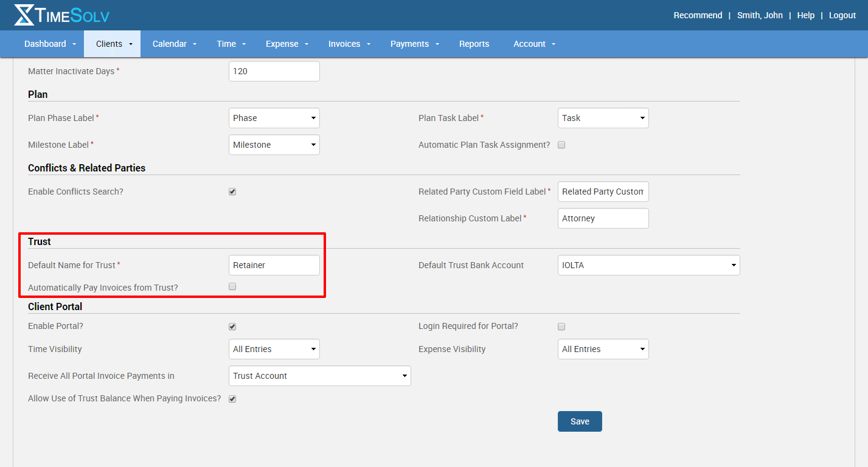Screen dimensions: 868x467
Task: Enable Automatic Plan Task Assignment
Action: click(x=561, y=144)
